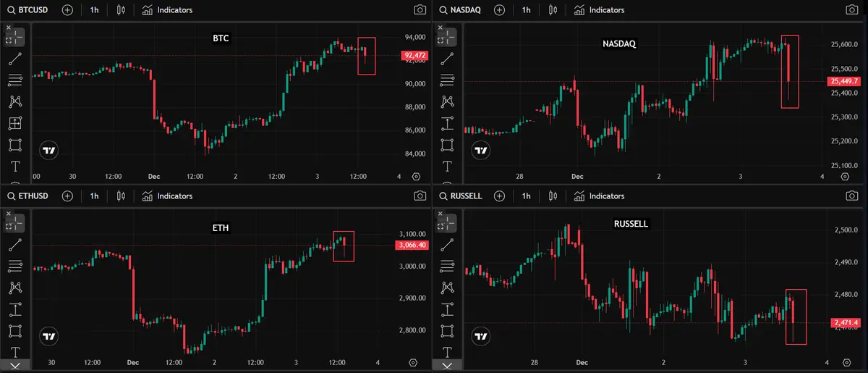The width and height of the screenshot is (868, 373).
Task: Activate the Text tool in NASDAQ chart
Action: [x=446, y=167]
